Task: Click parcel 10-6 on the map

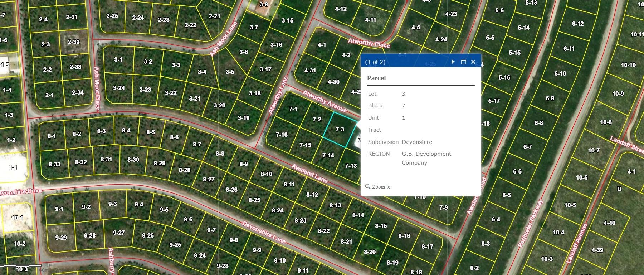Action: pos(581,177)
